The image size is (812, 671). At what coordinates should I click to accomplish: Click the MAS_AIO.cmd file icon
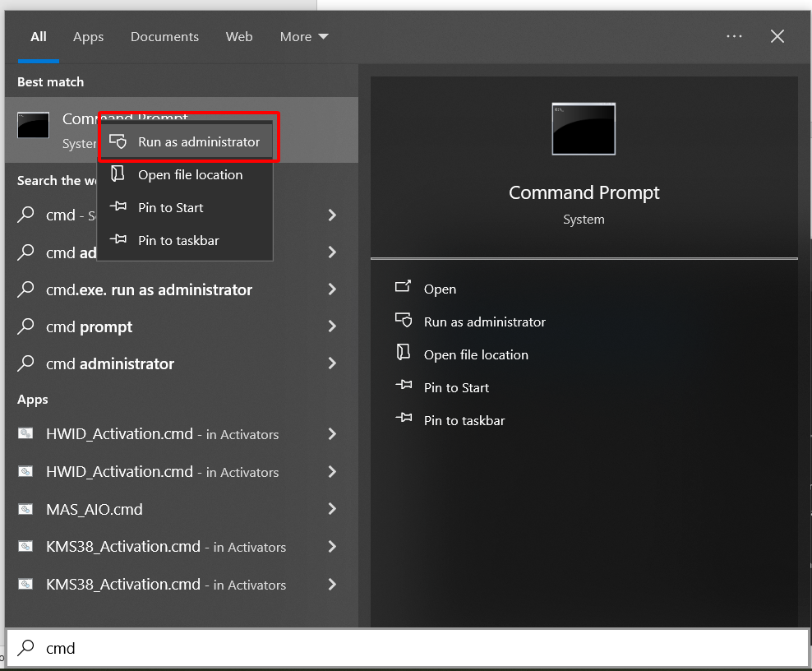[26, 509]
